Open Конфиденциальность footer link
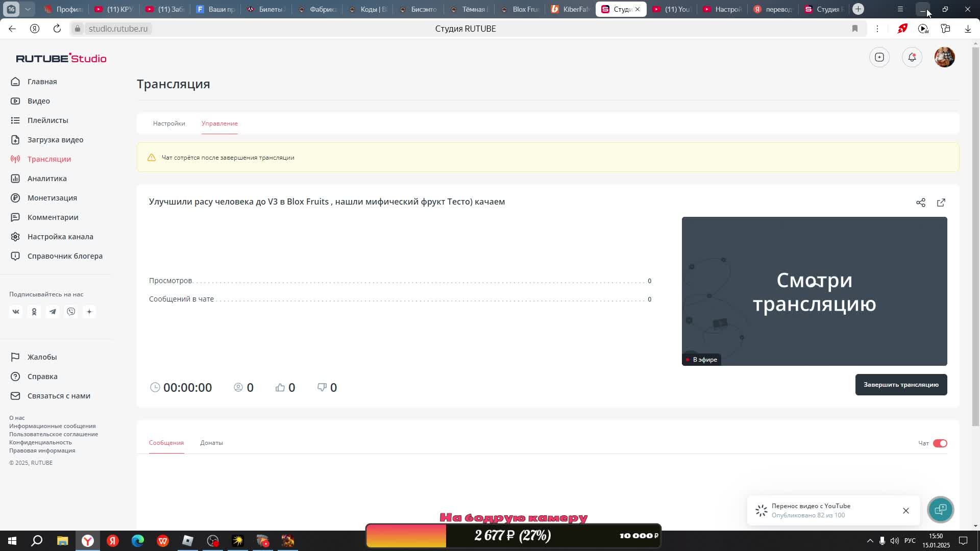Viewport: 980px width, 551px height. (x=40, y=442)
